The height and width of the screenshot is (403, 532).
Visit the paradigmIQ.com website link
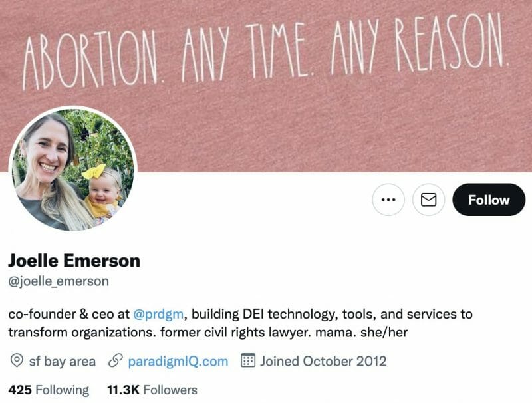pyautogui.click(x=178, y=362)
